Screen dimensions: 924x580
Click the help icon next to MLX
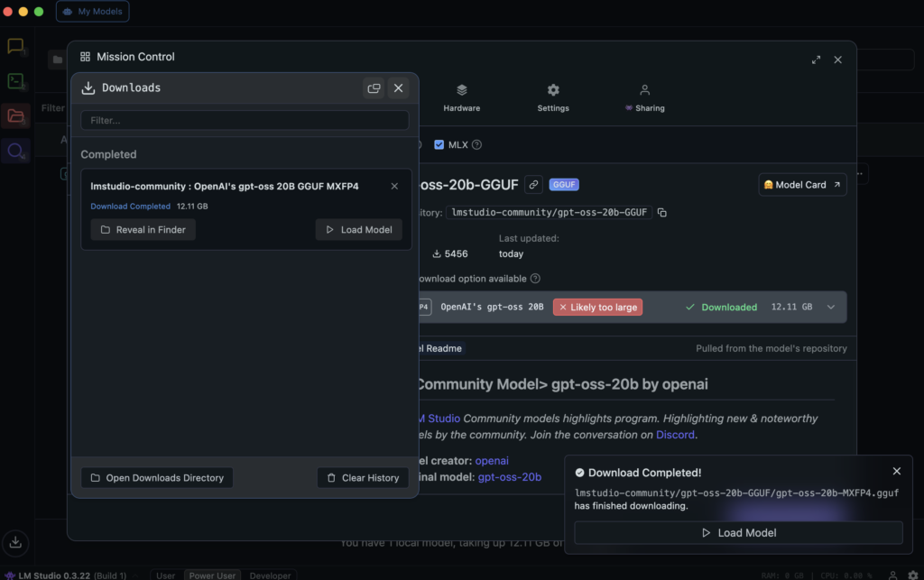tap(476, 144)
